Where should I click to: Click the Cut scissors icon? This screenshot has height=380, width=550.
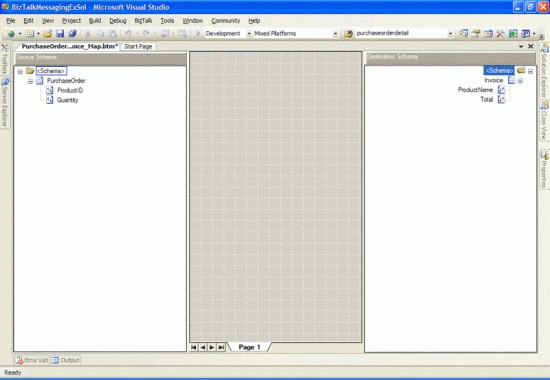pyautogui.click(x=88, y=33)
